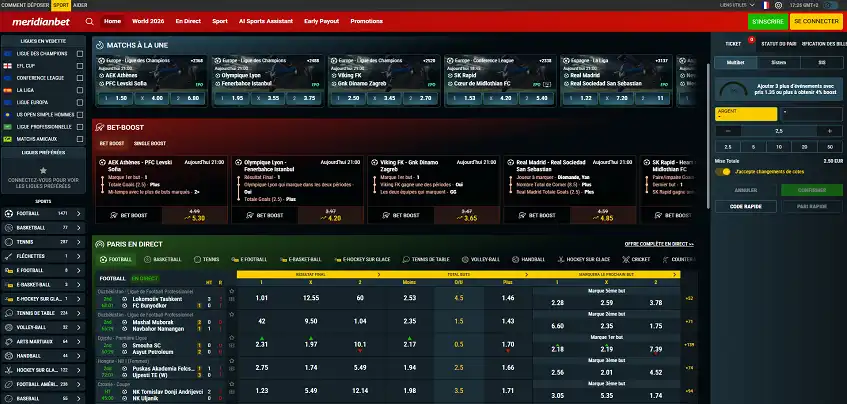Click the Bet-Boost rocket header icon

pos(99,127)
